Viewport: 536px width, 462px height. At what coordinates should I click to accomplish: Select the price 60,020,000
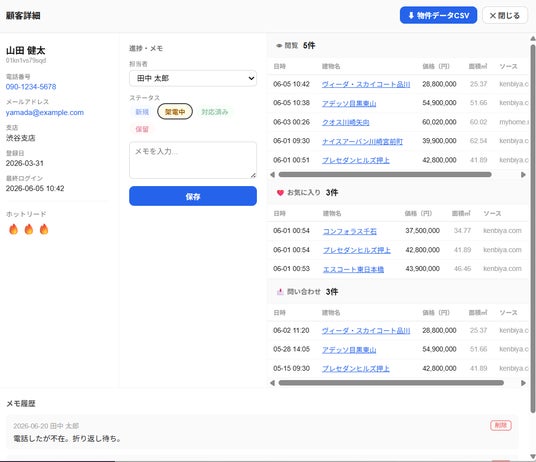[439, 122]
